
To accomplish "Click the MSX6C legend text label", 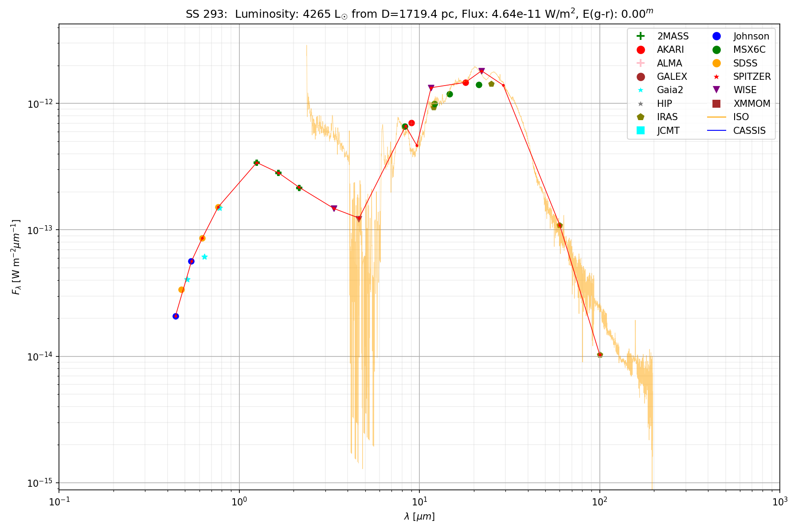I will [x=749, y=50].
